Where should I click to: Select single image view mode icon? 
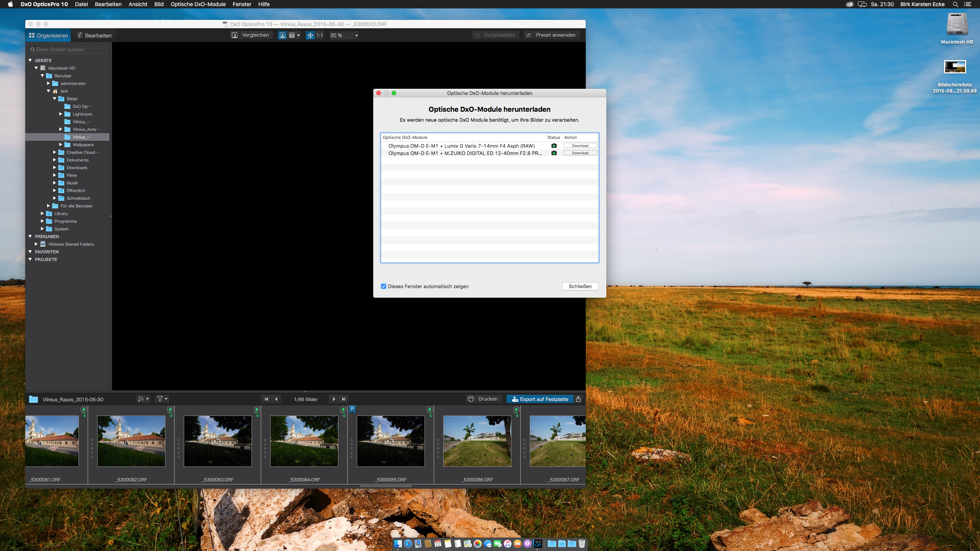282,35
